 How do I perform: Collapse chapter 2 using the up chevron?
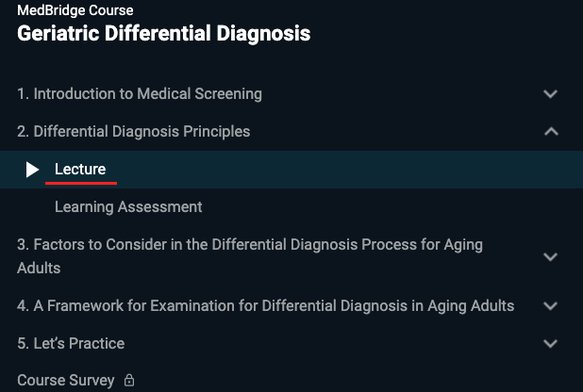[x=551, y=132]
